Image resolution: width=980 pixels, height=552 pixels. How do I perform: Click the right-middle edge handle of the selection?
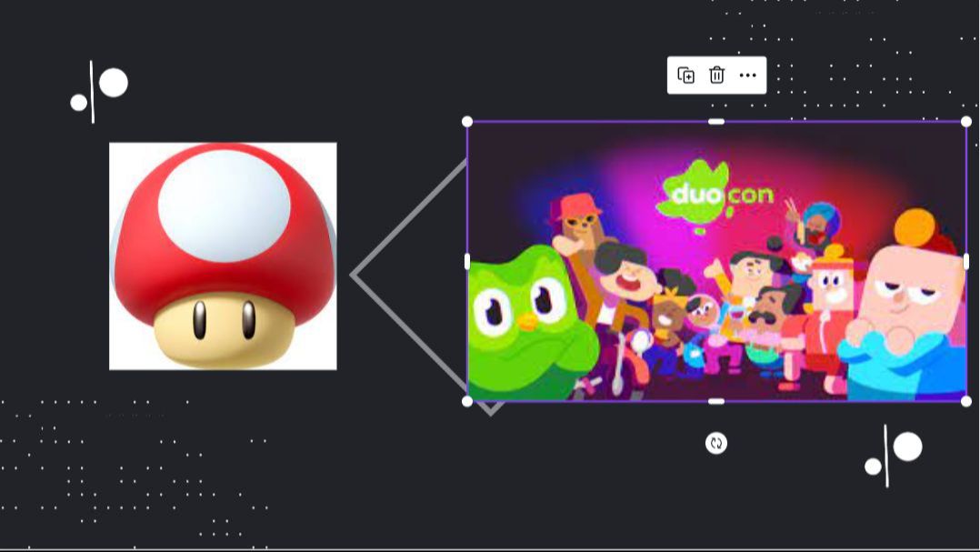tap(966, 261)
